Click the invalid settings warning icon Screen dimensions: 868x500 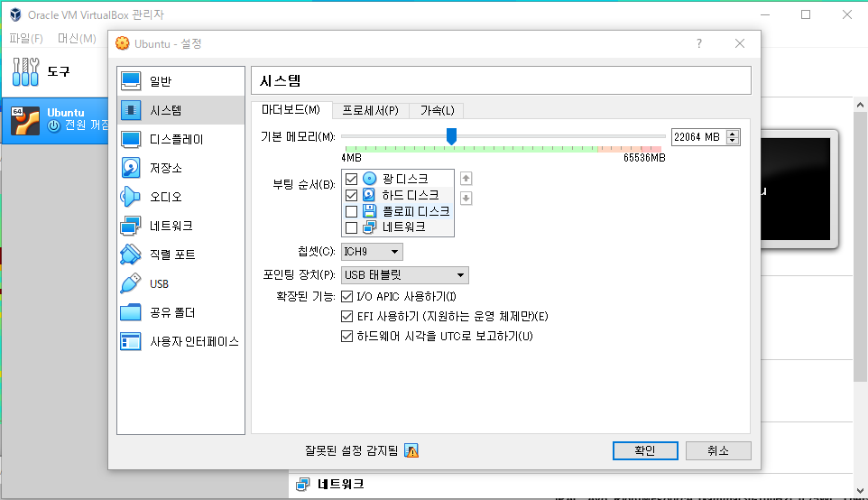[x=411, y=450]
